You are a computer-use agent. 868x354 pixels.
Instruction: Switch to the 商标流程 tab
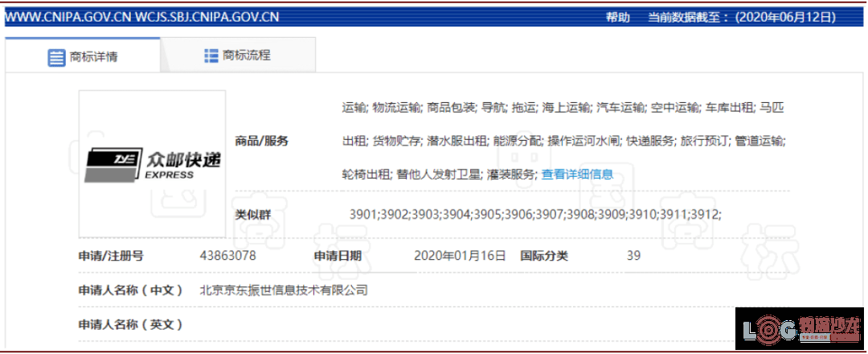238,56
